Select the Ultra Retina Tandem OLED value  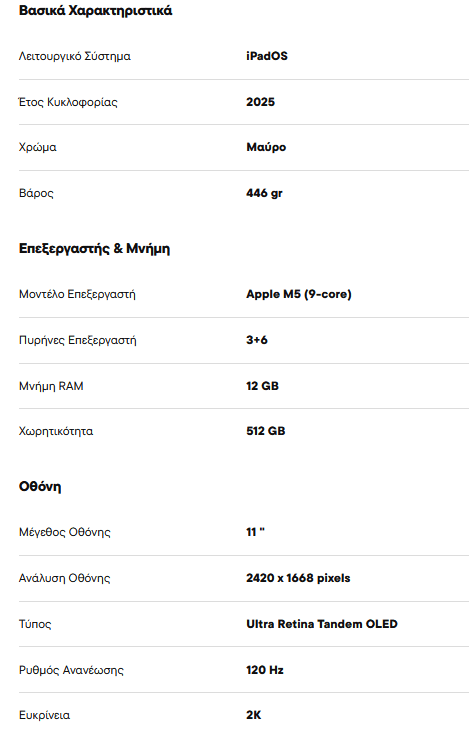pos(322,624)
